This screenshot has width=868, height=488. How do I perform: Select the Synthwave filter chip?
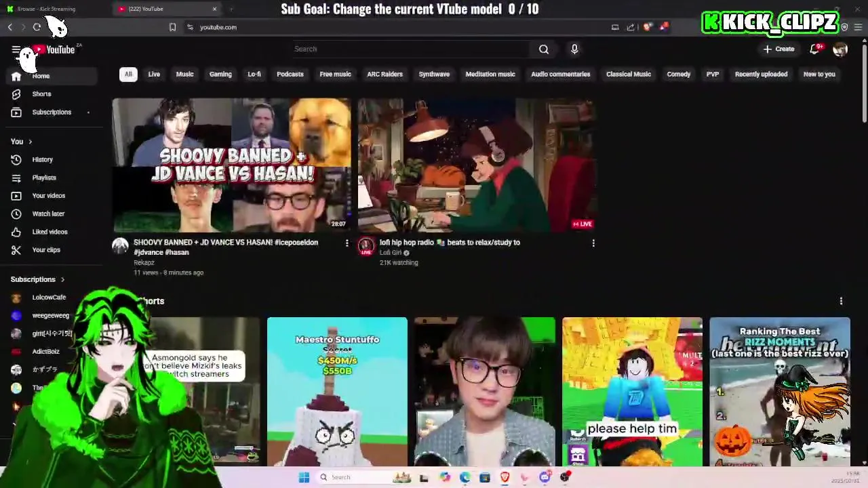click(x=434, y=74)
